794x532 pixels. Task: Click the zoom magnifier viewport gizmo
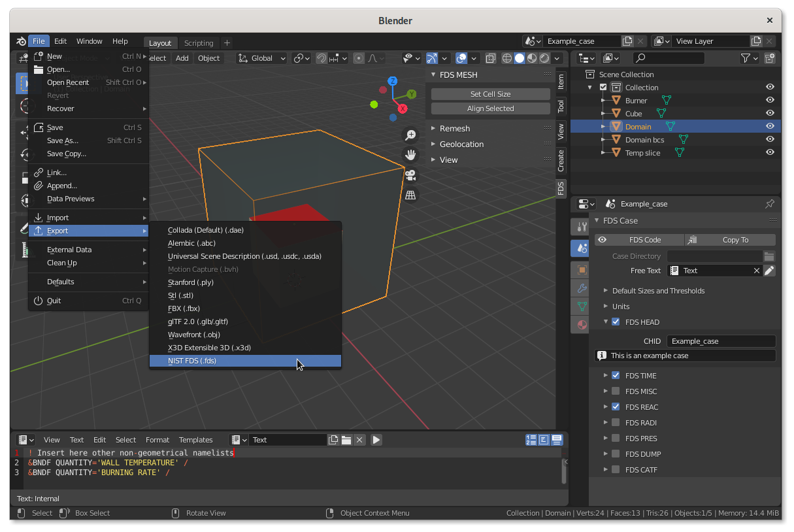pyautogui.click(x=410, y=135)
